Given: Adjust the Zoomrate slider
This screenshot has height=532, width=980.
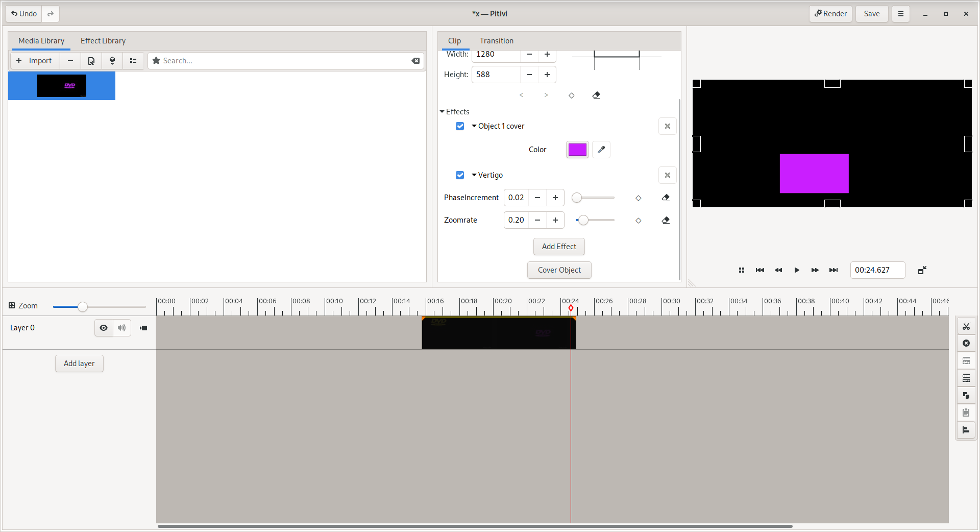Looking at the screenshot, I should point(594,220).
